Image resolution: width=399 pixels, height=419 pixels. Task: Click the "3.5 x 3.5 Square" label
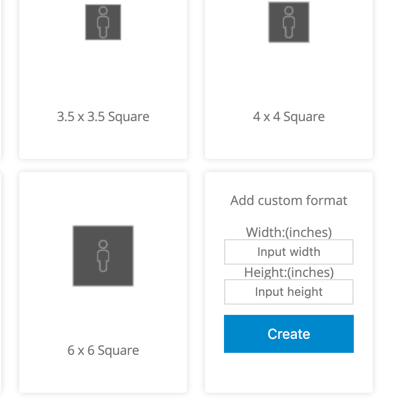click(x=103, y=117)
